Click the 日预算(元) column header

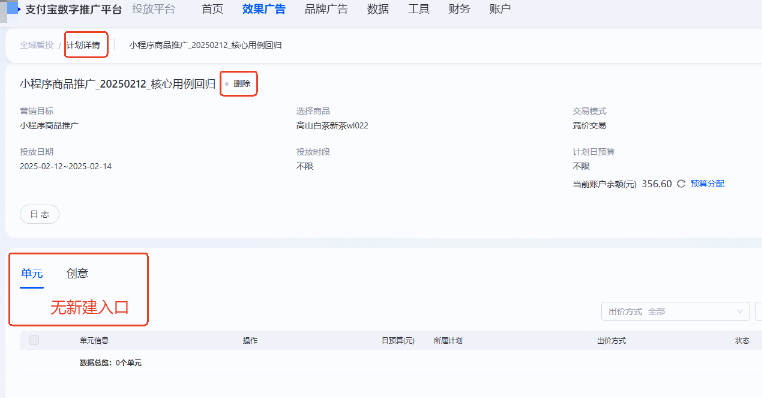tap(398, 341)
